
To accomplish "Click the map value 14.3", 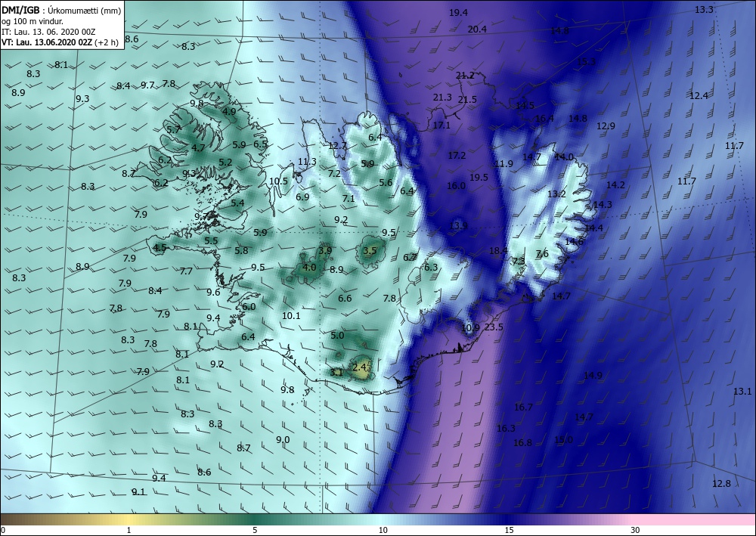I will (x=603, y=205).
